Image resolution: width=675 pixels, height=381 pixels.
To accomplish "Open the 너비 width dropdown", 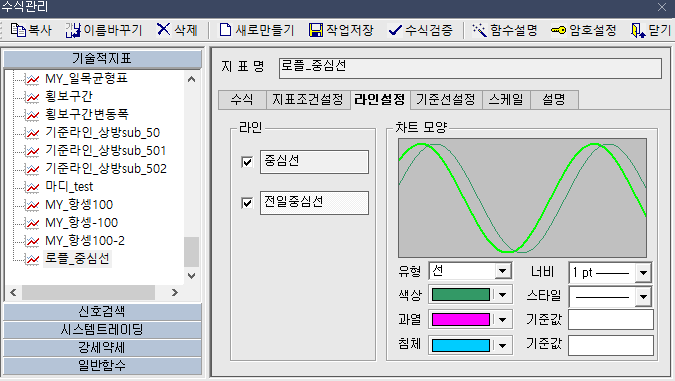I will click(643, 273).
